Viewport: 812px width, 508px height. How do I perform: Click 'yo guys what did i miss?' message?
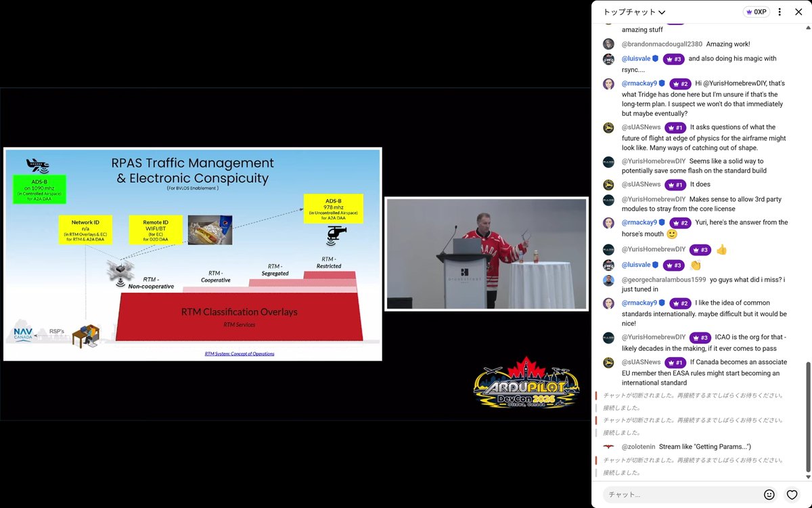[x=704, y=284]
